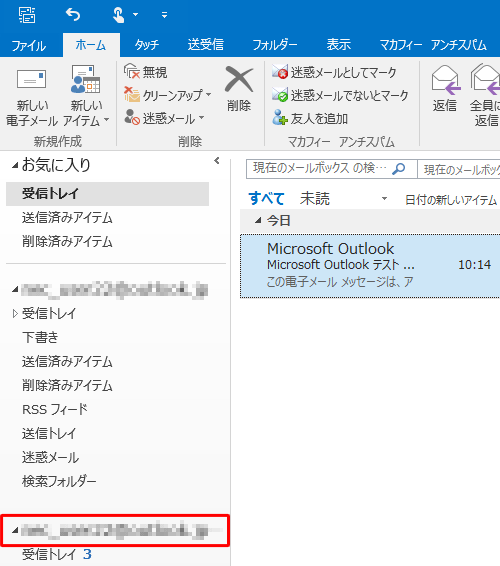Screen dimensions: 500x566
Task: Open 新しいアイテム dropdown button
Action: click(x=86, y=97)
